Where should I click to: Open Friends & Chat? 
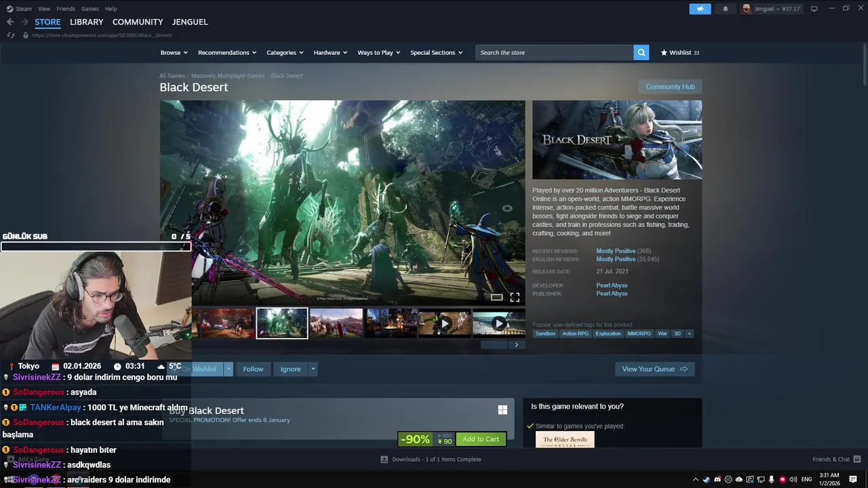[x=835, y=460]
